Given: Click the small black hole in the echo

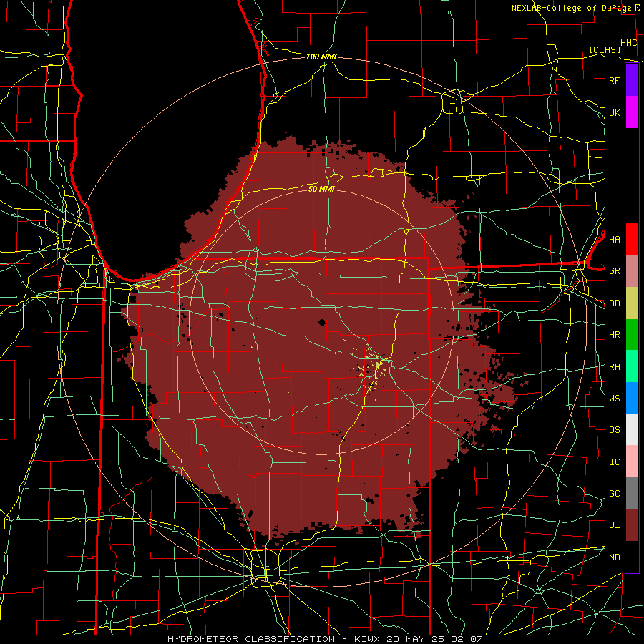Looking at the screenshot, I should pyautogui.click(x=322, y=322).
